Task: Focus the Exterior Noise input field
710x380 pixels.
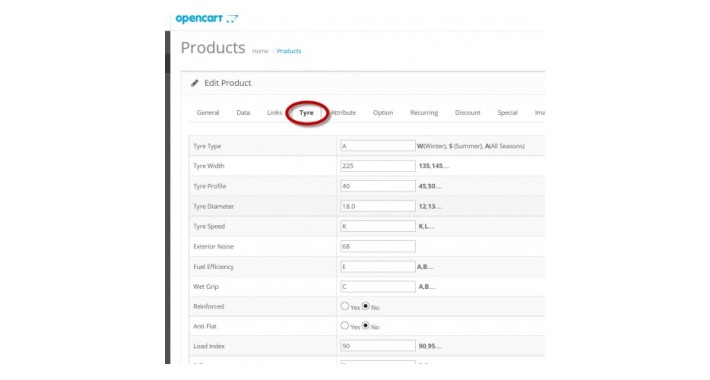Action: tap(378, 246)
